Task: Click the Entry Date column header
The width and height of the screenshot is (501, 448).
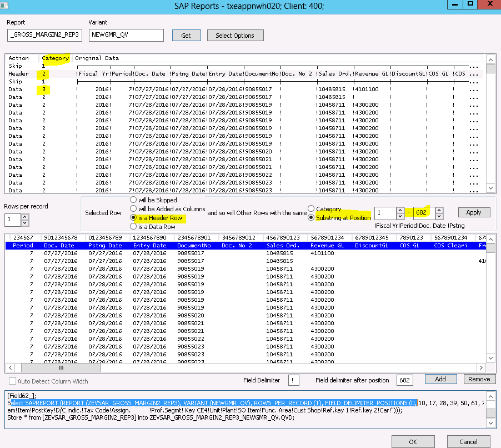Action: pos(149,246)
